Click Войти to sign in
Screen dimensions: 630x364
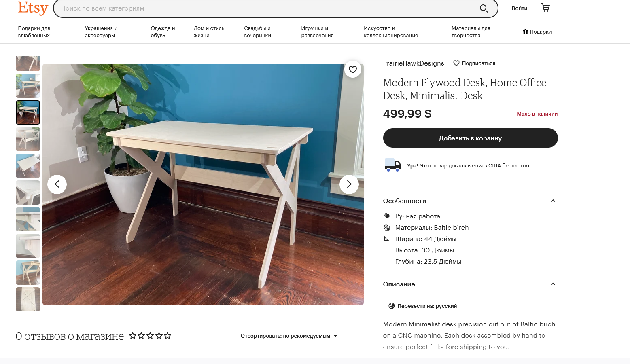point(520,8)
